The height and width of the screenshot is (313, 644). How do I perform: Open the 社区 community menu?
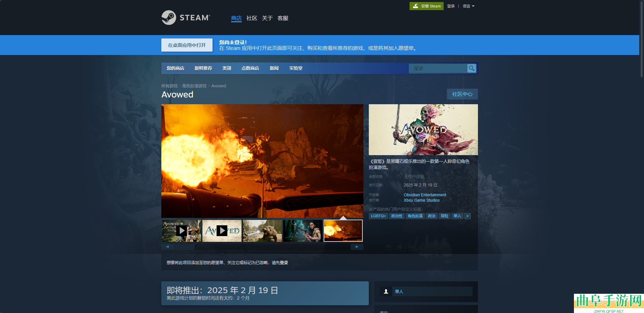click(252, 18)
